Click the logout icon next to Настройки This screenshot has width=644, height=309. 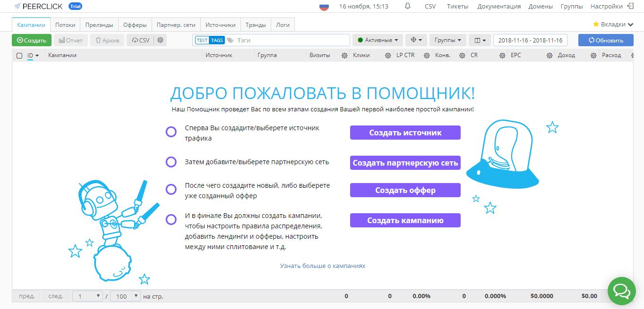630,6
